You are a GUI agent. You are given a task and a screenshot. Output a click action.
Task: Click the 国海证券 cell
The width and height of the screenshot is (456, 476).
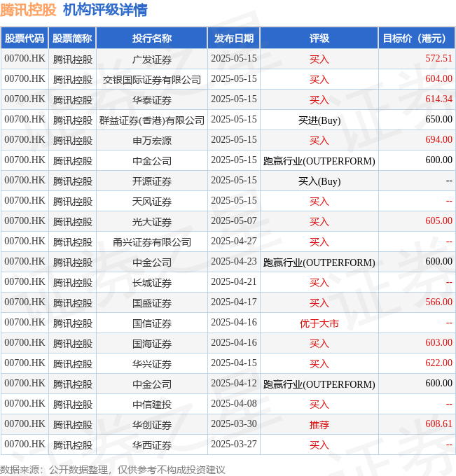tap(152, 344)
